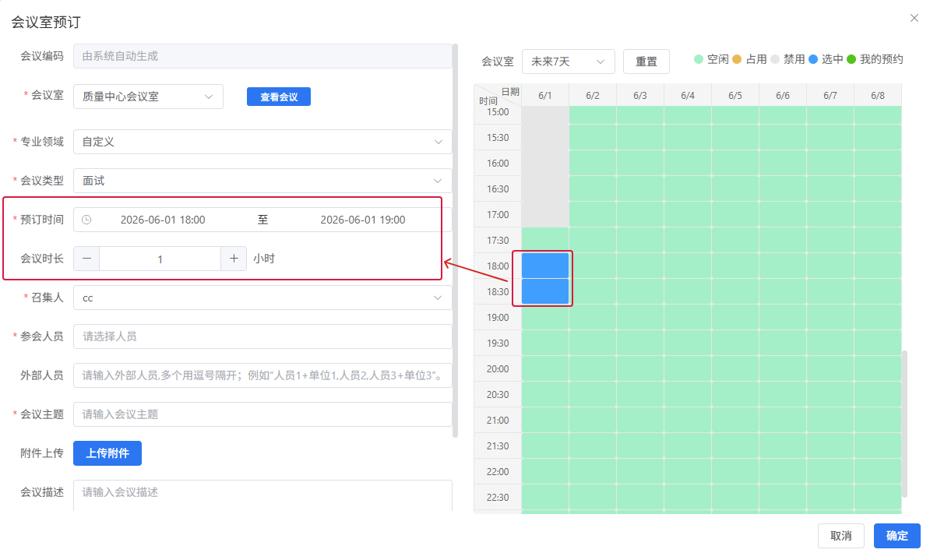Expand the 专业领域 dropdown showing 自定义

[262, 142]
